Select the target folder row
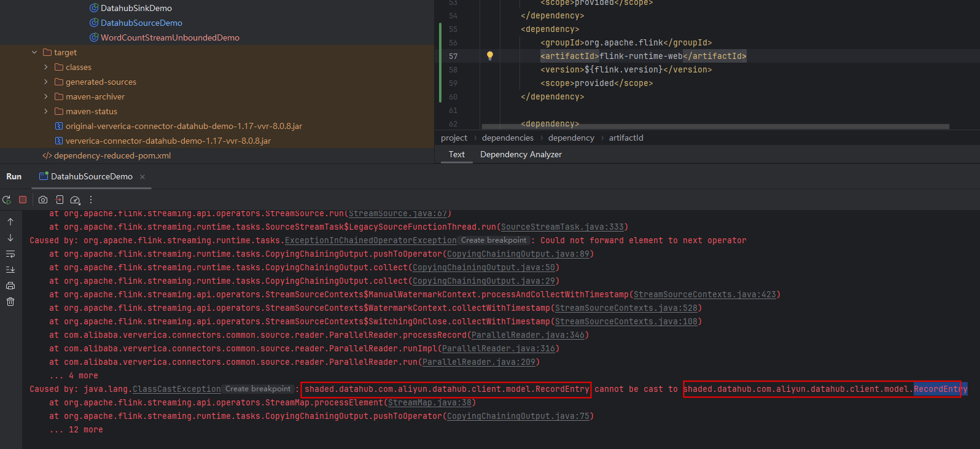Viewport: 980px width, 449px height. point(217,52)
